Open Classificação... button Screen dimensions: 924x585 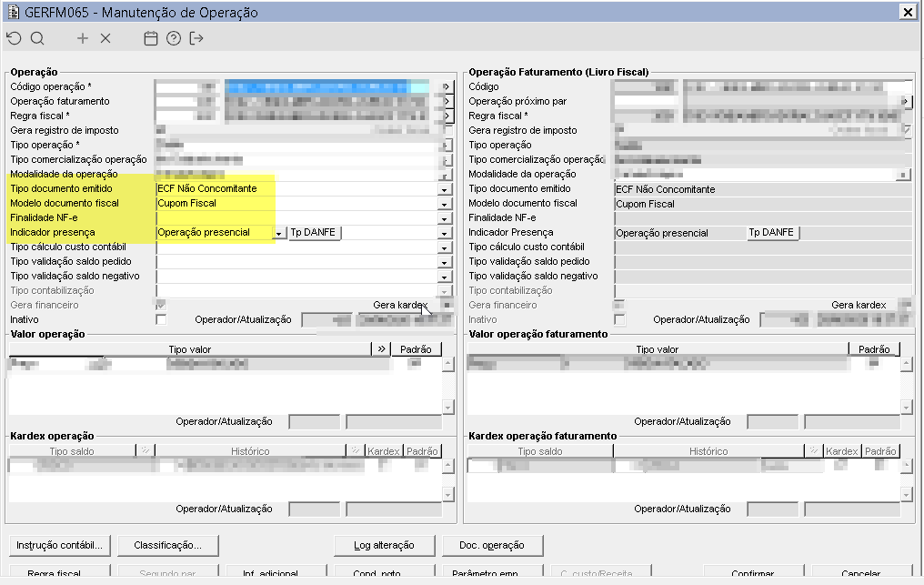pyautogui.click(x=168, y=546)
